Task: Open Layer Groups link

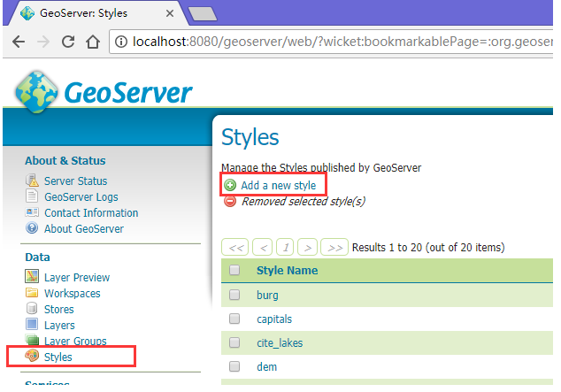Action: 75,341
